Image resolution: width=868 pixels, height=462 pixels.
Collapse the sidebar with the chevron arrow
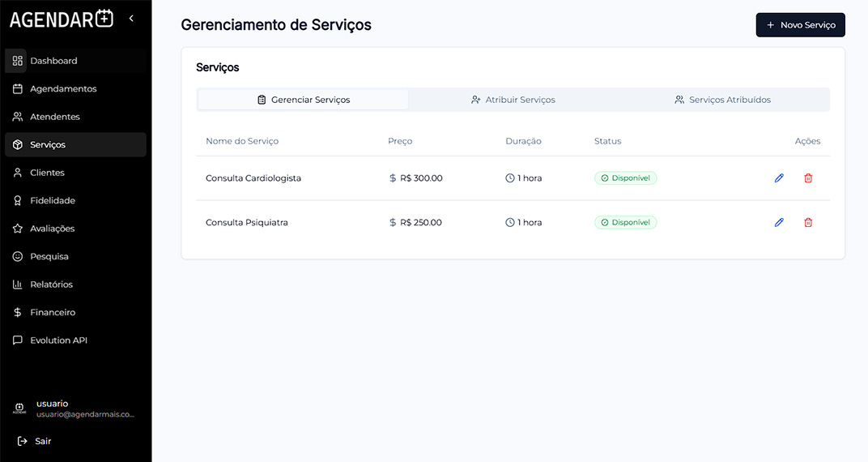point(131,19)
